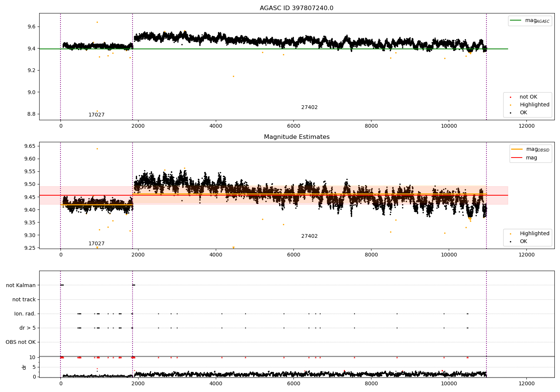The width and height of the screenshot is (560, 392).
Task: Click the green line sample in mag AGASC legend
Action: click(516, 21)
